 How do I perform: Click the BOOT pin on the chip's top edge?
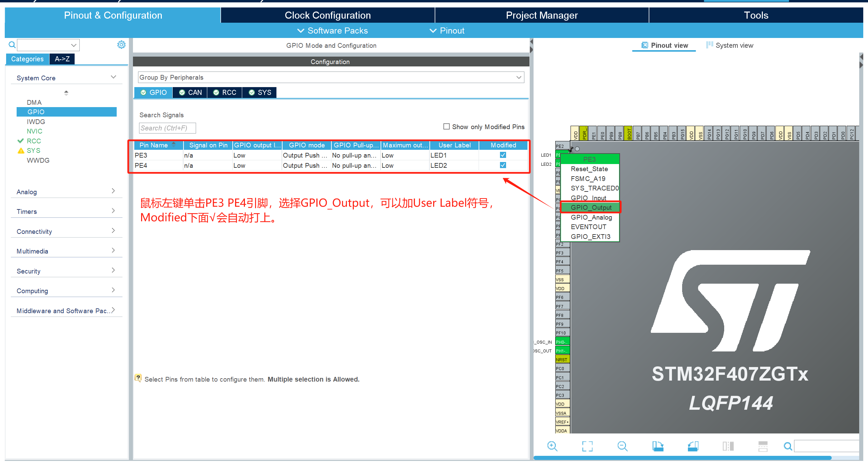tap(629, 133)
